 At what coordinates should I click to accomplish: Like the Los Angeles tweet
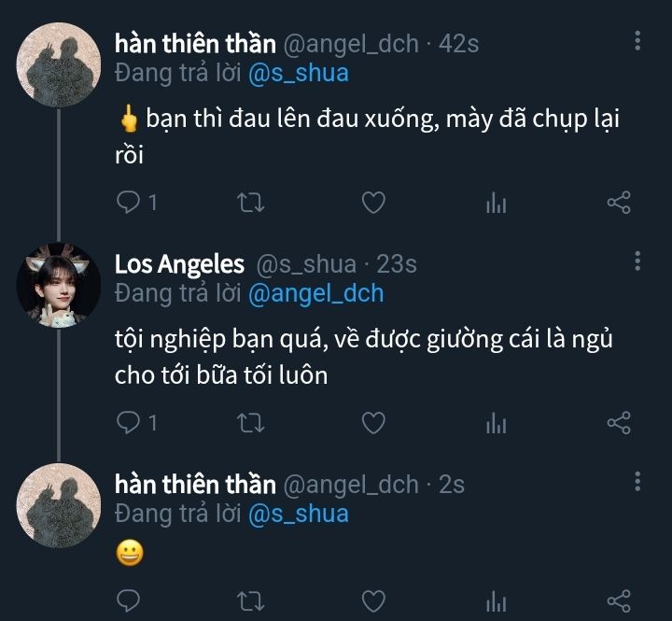[x=373, y=423]
